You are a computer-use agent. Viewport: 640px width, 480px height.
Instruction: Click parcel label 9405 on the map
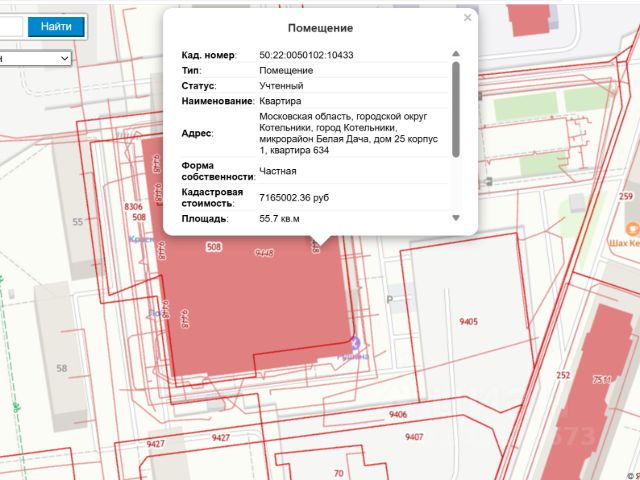point(468,322)
